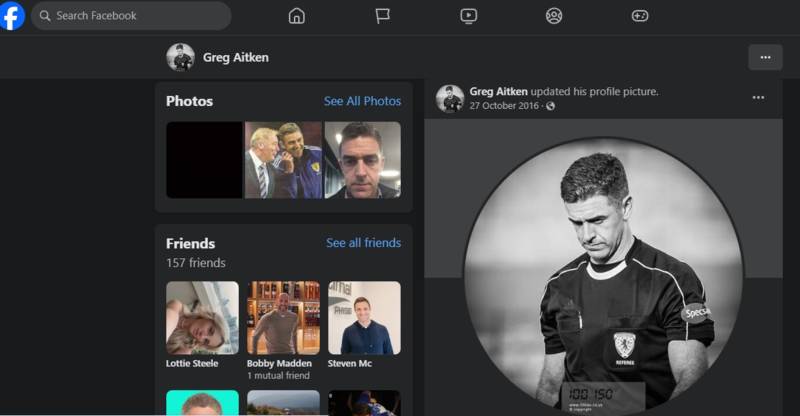Open the Gaming icon in top bar
800x416 pixels.
pos(640,16)
